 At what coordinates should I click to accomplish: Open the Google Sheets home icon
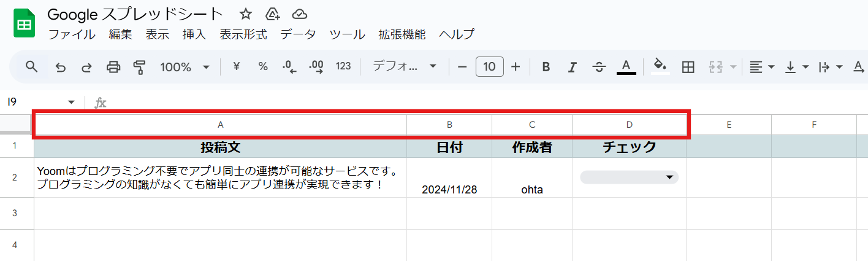point(24,25)
